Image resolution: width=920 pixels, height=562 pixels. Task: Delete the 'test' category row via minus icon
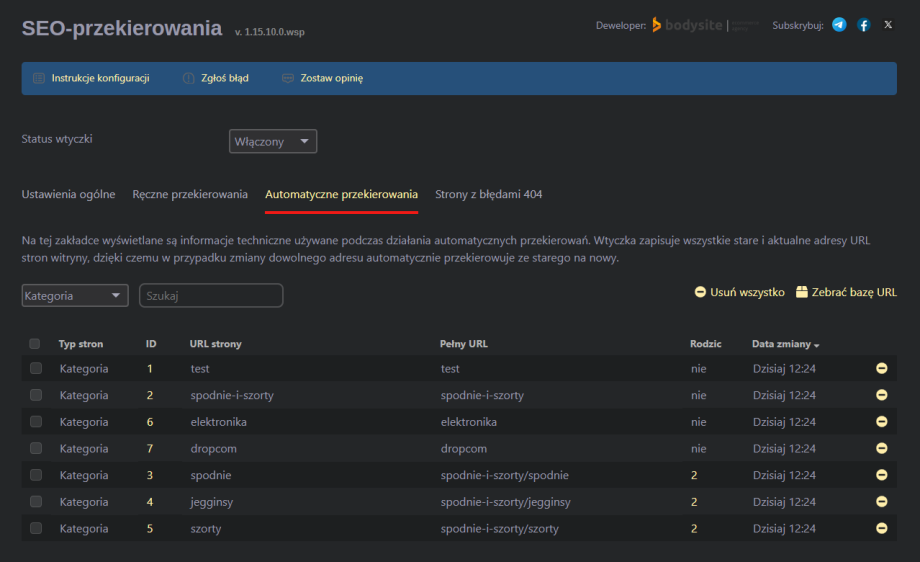click(x=882, y=369)
